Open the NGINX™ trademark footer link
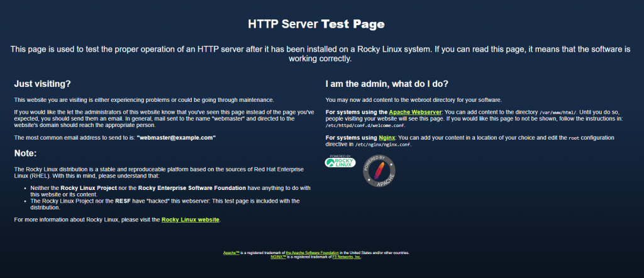The image size is (644, 278). point(278,257)
